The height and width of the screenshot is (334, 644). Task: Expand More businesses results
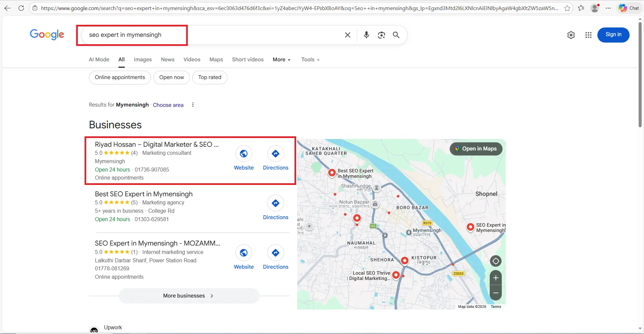click(x=188, y=295)
